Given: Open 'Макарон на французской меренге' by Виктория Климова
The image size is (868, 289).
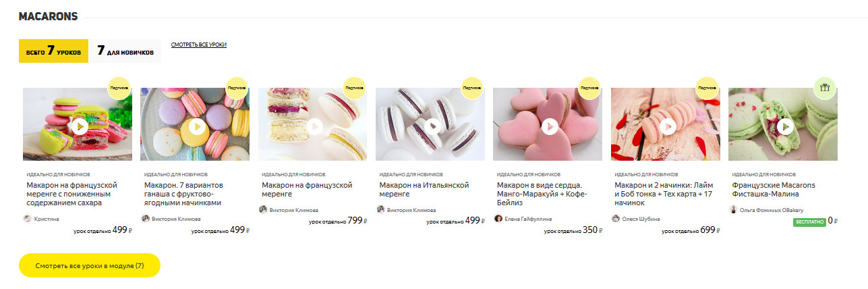Looking at the screenshot, I should [x=308, y=189].
